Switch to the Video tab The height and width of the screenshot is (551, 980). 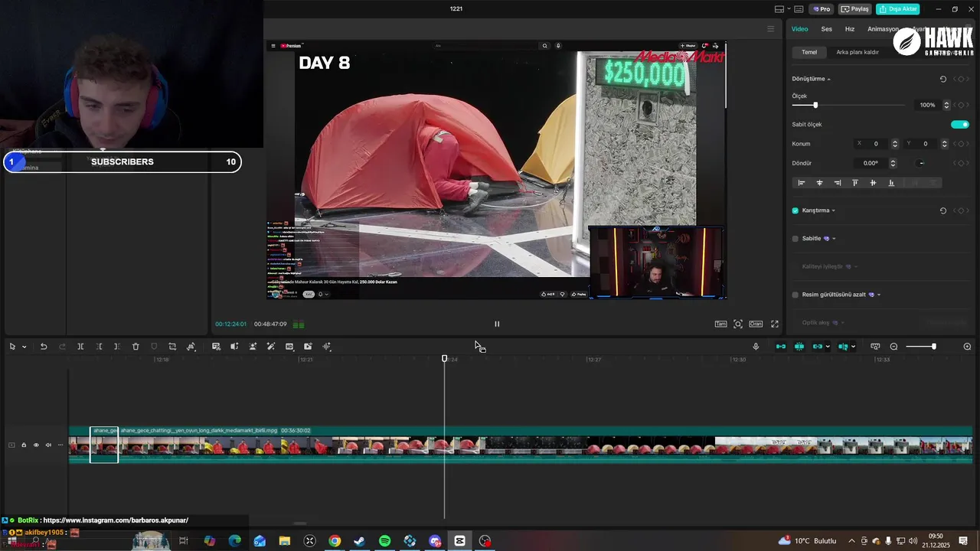799,29
